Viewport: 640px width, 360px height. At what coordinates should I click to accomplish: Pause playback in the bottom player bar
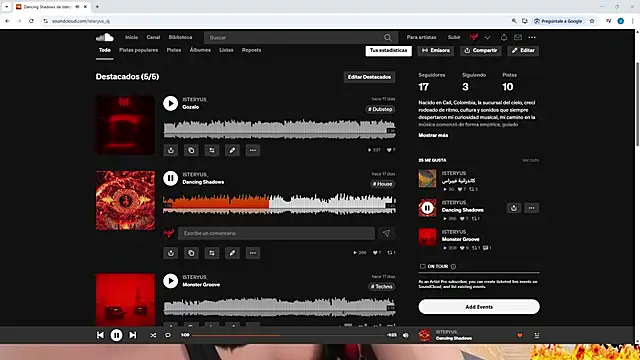pyautogui.click(x=116, y=335)
